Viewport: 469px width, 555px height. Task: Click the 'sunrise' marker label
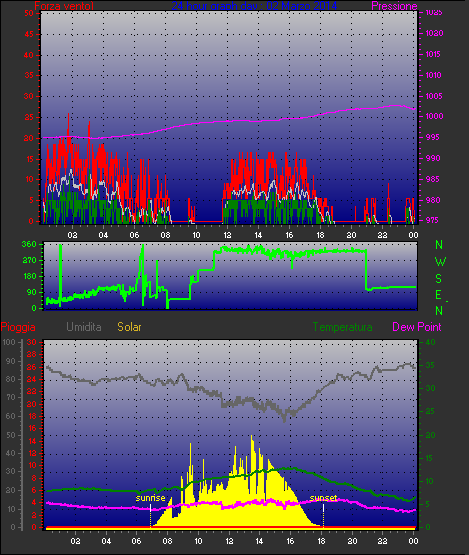pos(150,498)
